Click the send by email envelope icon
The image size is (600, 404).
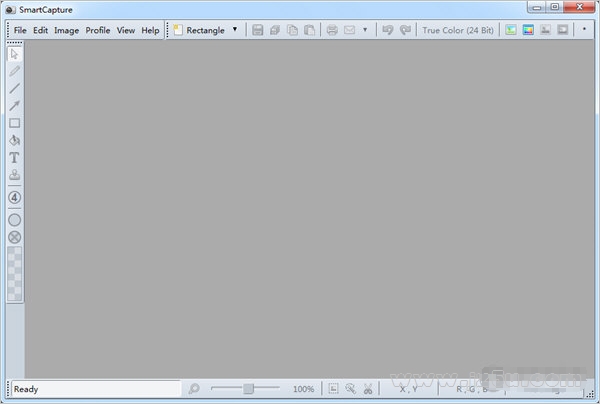coord(349,30)
